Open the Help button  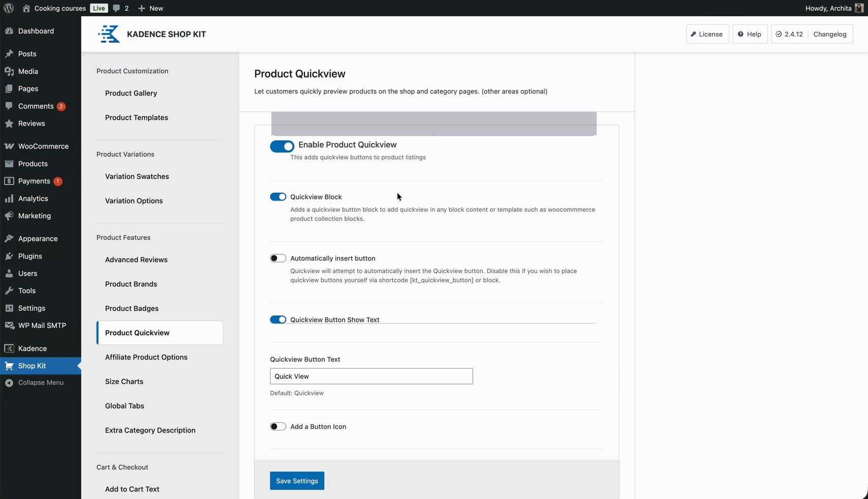click(750, 34)
